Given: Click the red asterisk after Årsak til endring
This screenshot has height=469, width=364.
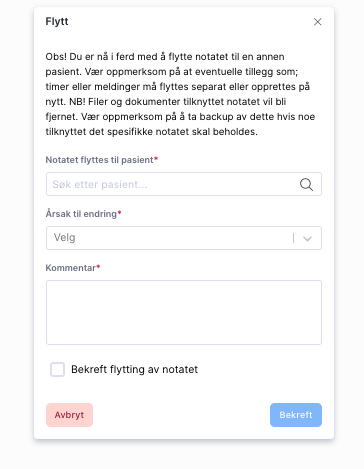Looking at the screenshot, I should pyautogui.click(x=119, y=212).
